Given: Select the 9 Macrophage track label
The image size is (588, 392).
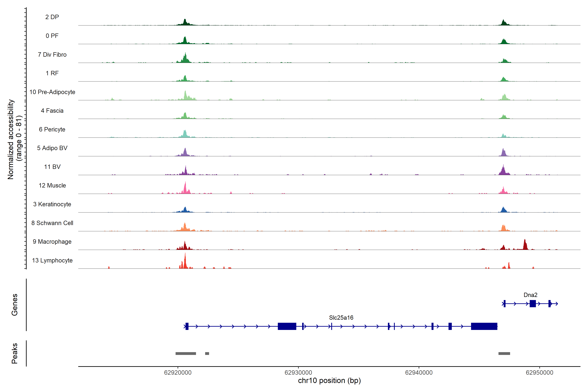Looking at the screenshot, I should point(52,242).
